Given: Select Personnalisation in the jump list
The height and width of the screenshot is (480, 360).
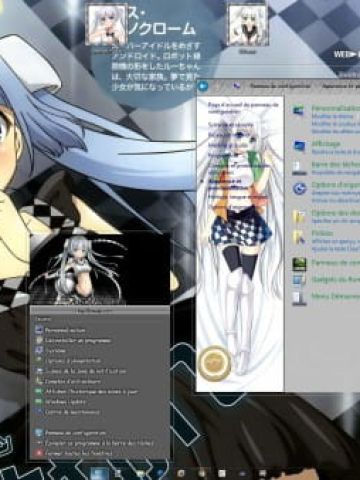Looking at the screenshot, I should click(x=65, y=330).
